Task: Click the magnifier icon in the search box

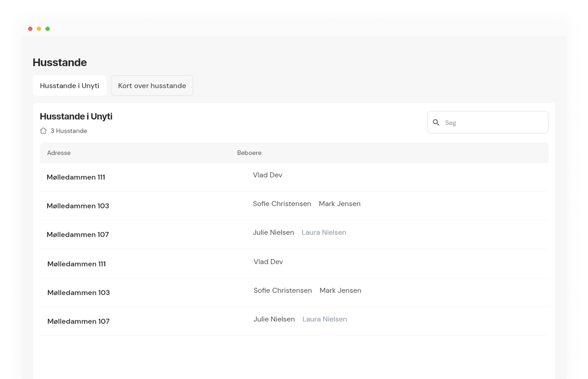Action: click(x=436, y=123)
